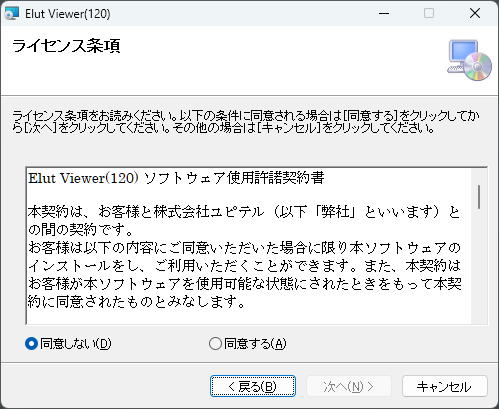Viewport: 499px width, 409px height.
Task: Click the license text scrollbar thumb
Action: tap(479, 197)
